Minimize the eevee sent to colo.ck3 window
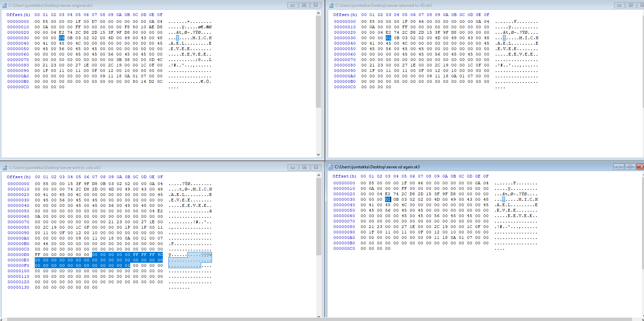The width and height of the screenshot is (644, 321). (293, 167)
